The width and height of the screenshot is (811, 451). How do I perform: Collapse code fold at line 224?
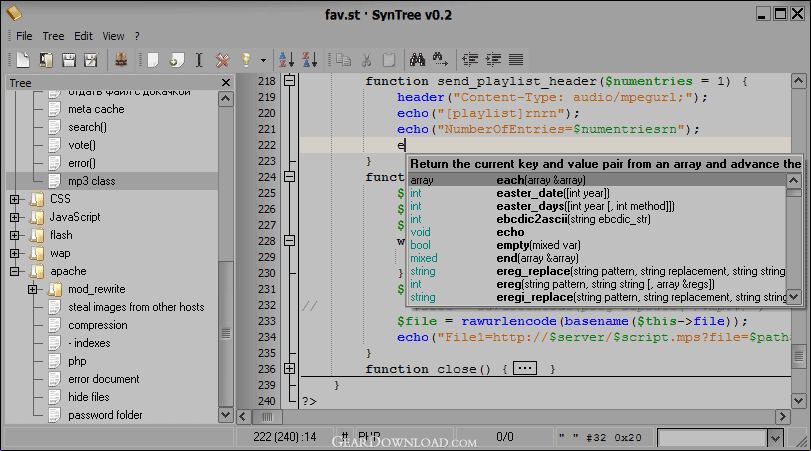(x=290, y=177)
